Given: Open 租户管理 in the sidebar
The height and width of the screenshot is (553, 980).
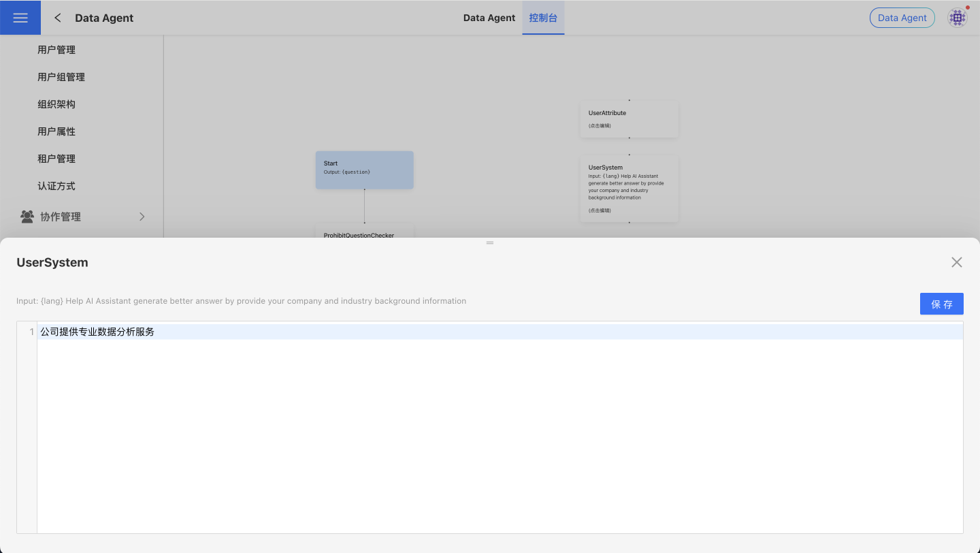Looking at the screenshot, I should (56, 159).
